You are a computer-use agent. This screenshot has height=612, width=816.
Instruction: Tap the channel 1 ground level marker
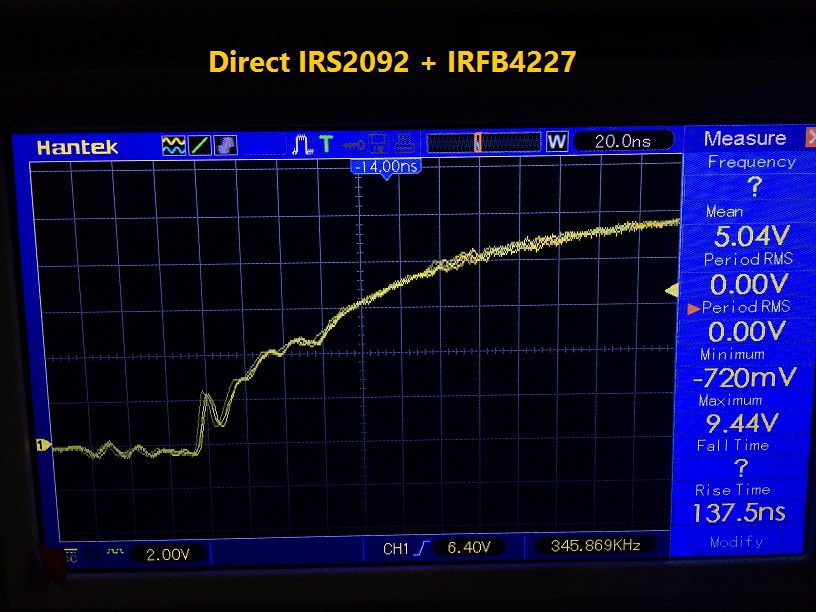pos(43,445)
